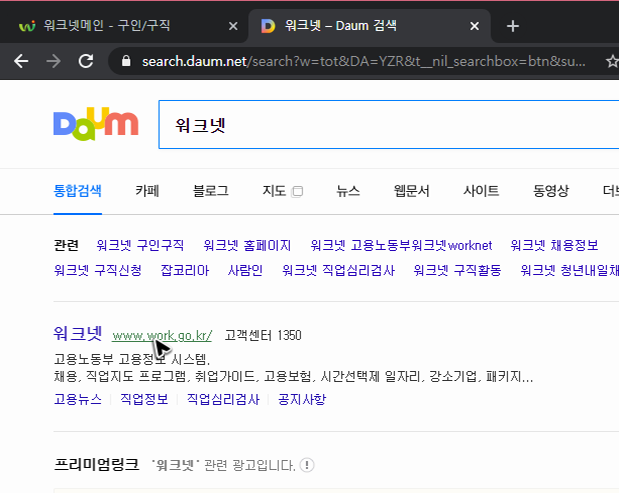Click the 프리미엄링크 heading
This screenshot has height=493, width=619.
96,465
